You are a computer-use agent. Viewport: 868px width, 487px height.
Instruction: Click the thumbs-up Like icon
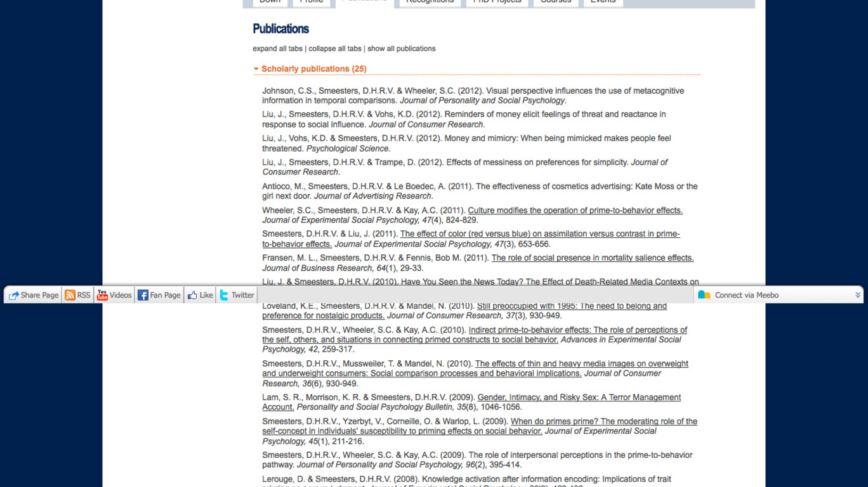point(192,295)
